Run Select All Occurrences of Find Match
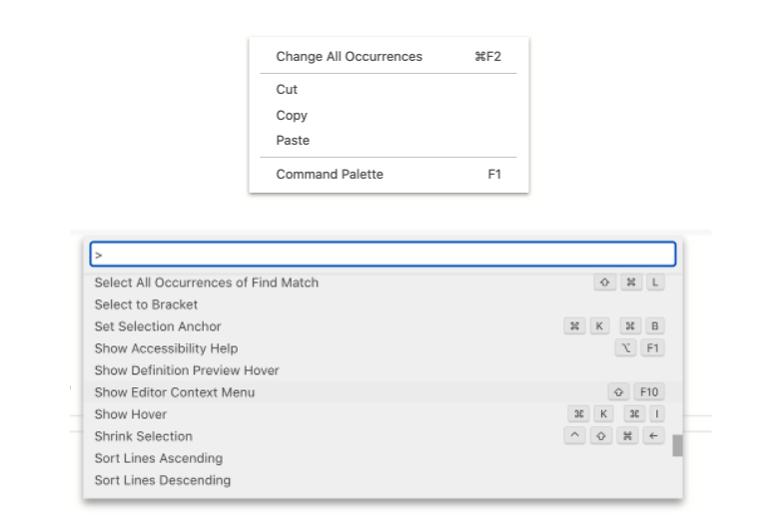778x532 pixels. [207, 282]
